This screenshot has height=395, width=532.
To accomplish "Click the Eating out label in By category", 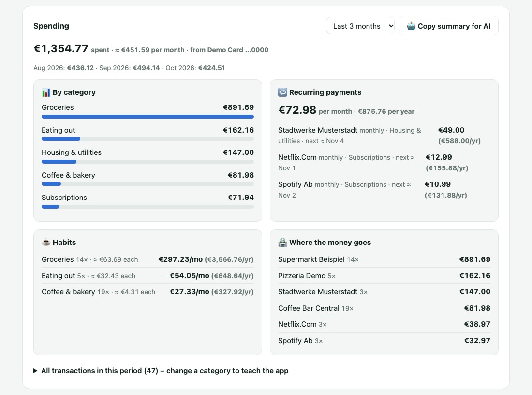I will [59, 130].
